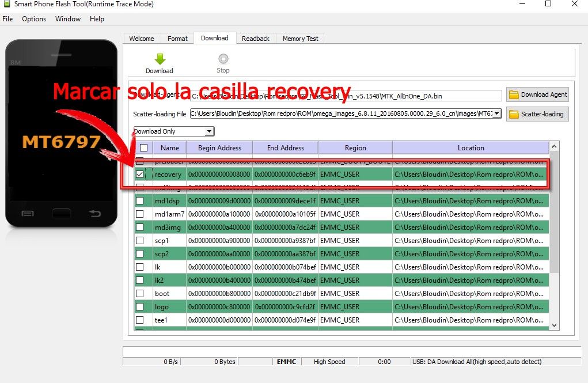Click the Stop icon

[223, 59]
